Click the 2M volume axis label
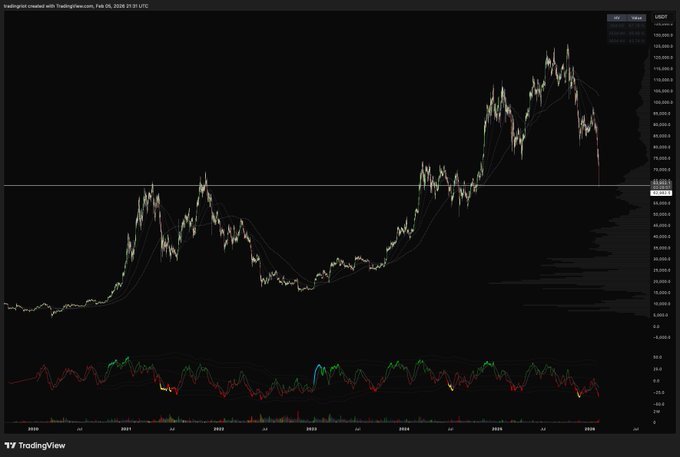 pyautogui.click(x=657, y=411)
